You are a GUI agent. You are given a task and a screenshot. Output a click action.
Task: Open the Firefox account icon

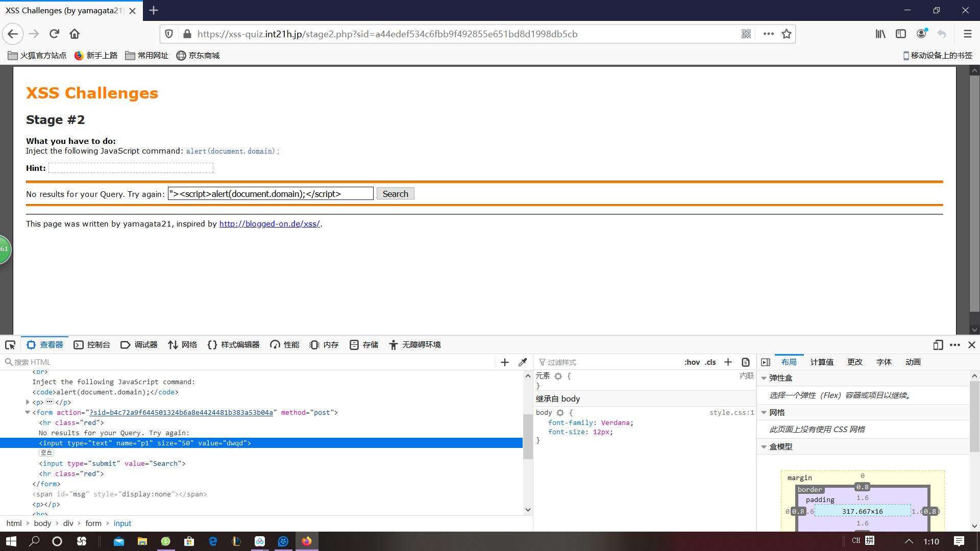pos(922,34)
